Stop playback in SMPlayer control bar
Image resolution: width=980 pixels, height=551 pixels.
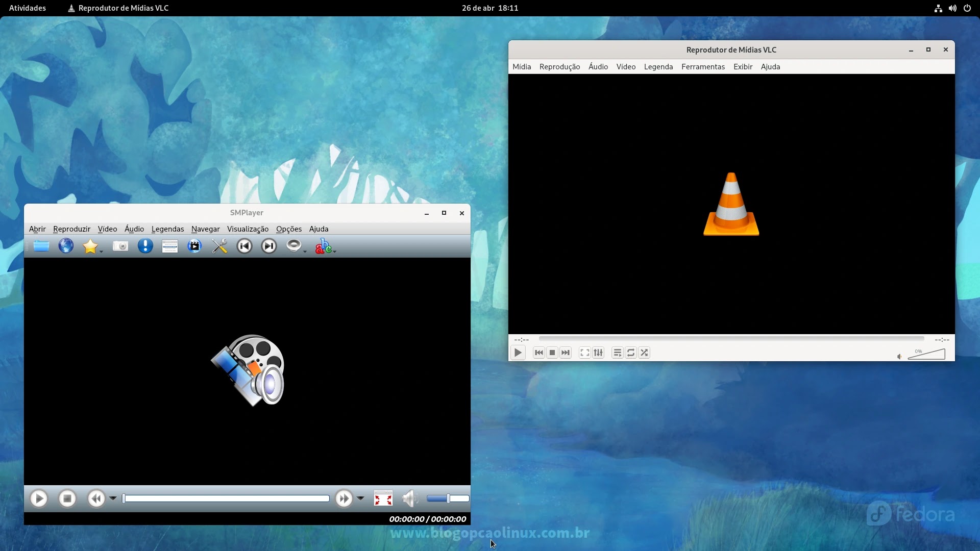(67, 498)
